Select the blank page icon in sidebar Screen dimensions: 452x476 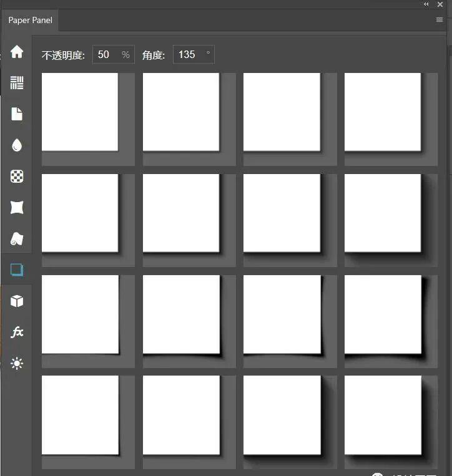[x=17, y=114]
